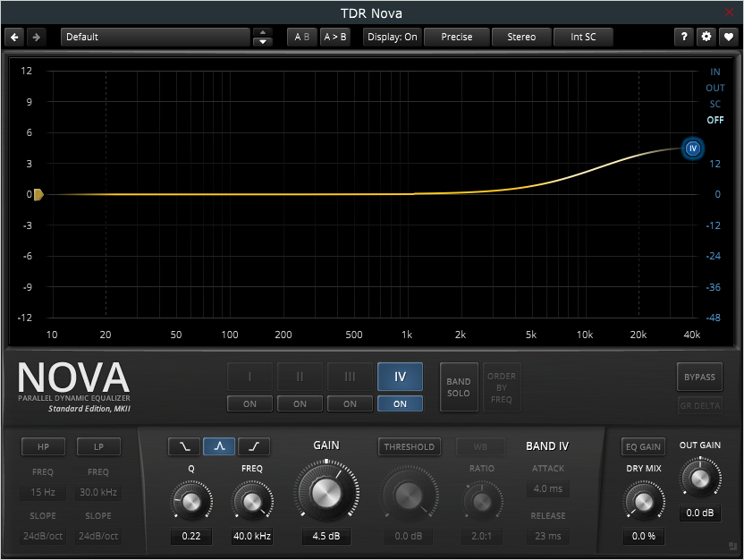Click the yellow EQ gain handle at 0

coord(38,195)
